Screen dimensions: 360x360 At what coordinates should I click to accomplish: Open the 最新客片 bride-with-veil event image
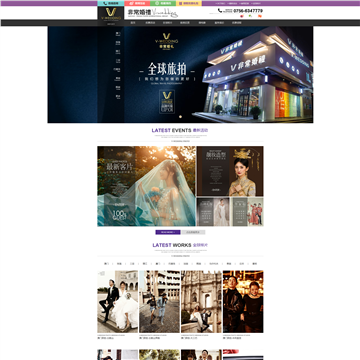tap(147, 186)
